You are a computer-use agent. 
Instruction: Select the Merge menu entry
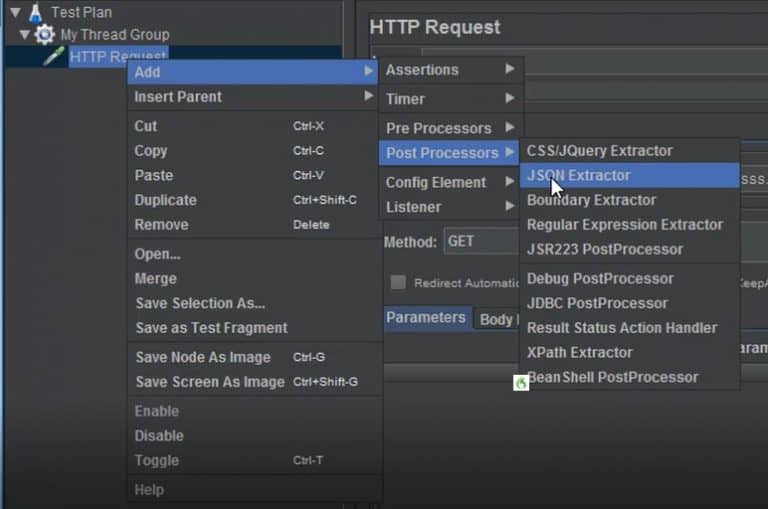point(253,279)
